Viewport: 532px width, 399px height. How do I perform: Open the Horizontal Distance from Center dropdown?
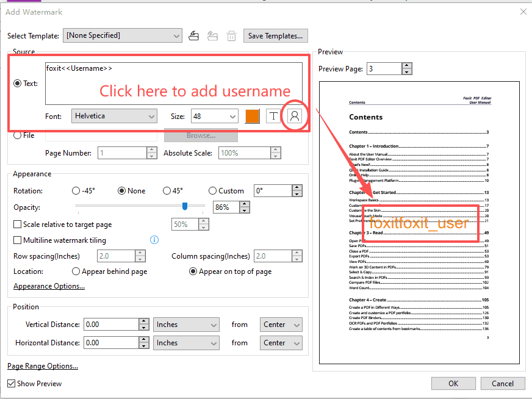point(281,343)
